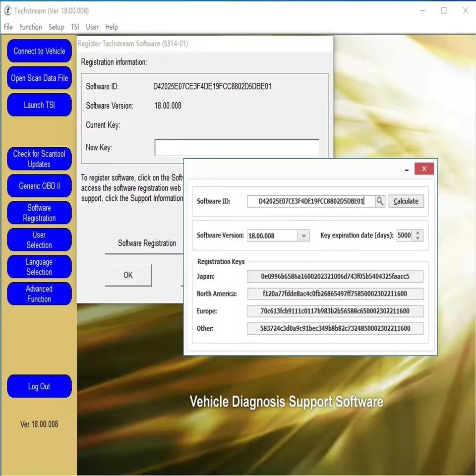Select the North America registration key text

click(x=335, y=294)
